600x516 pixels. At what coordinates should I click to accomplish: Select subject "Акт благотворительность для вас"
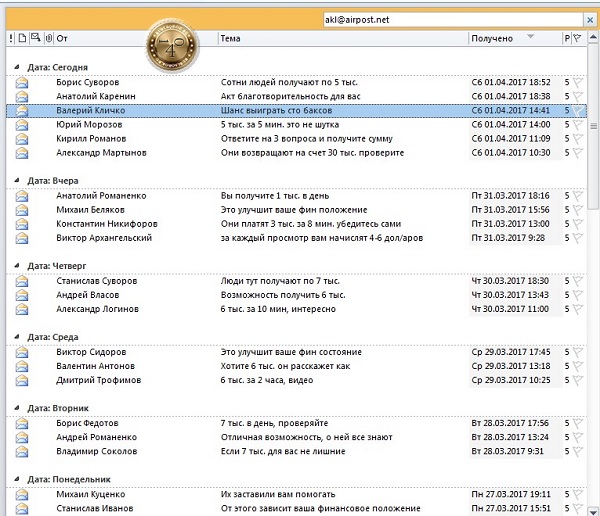290,96
